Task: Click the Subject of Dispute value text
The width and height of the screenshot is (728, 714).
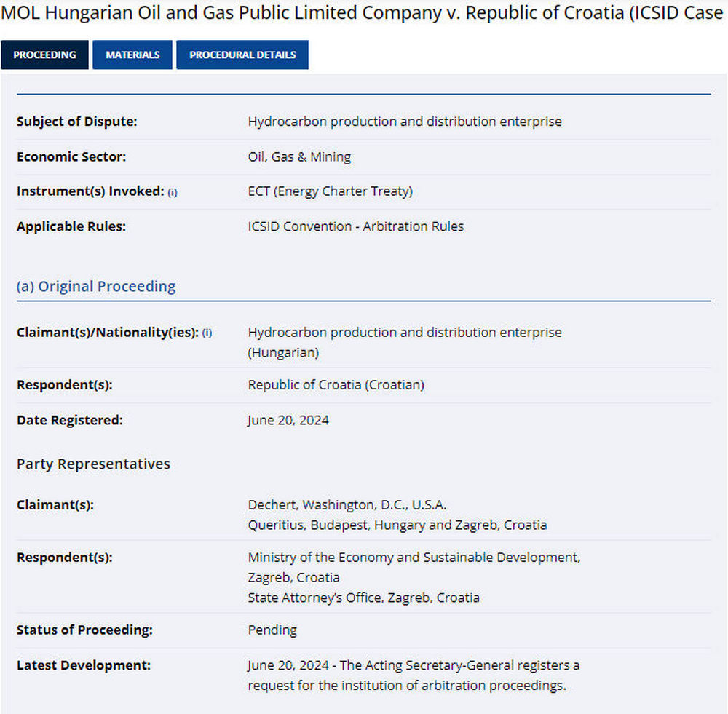Action: 405,122
